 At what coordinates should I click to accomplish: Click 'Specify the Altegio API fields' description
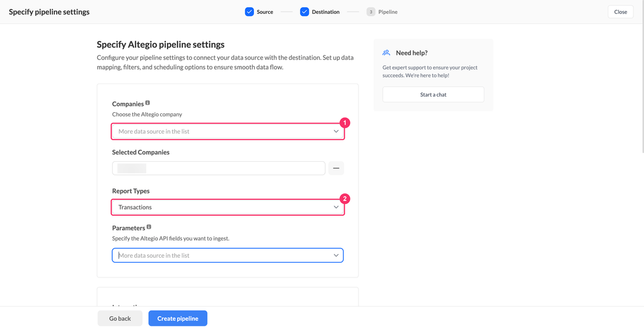[x=171, y=238]
